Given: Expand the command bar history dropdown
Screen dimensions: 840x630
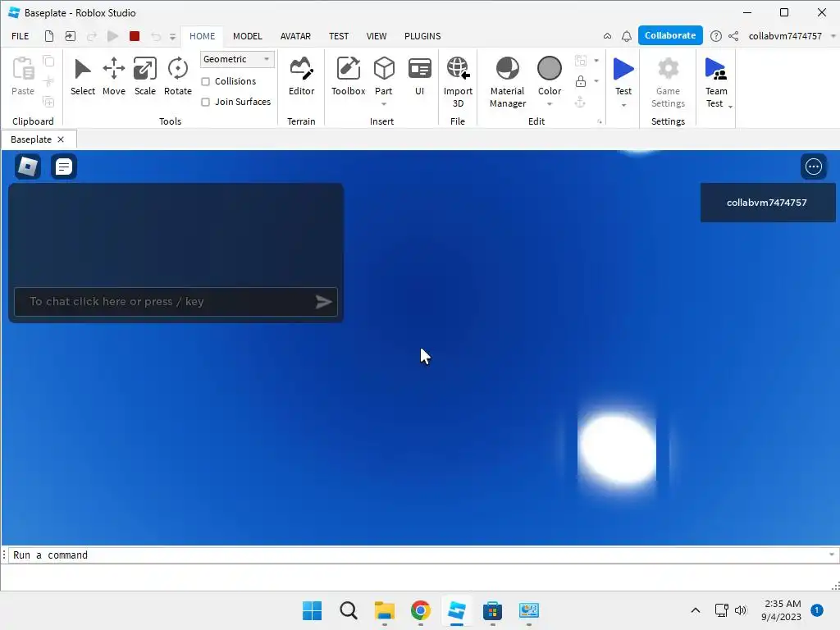Looking at the screenshot, I should coord(832,555).
